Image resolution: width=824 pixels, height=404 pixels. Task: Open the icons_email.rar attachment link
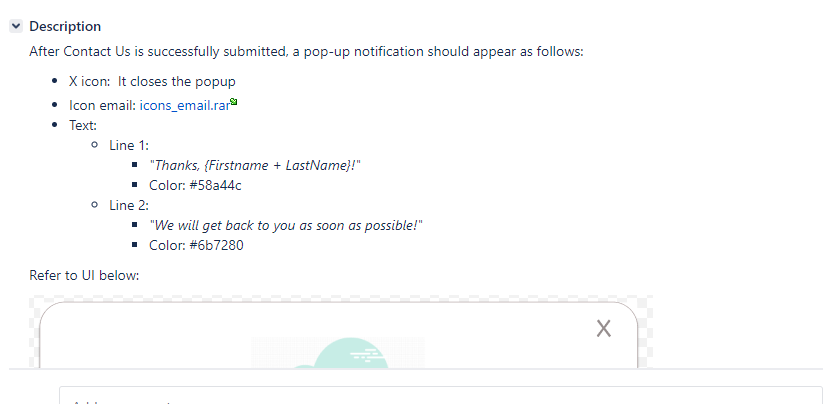[x=184, y=106]
